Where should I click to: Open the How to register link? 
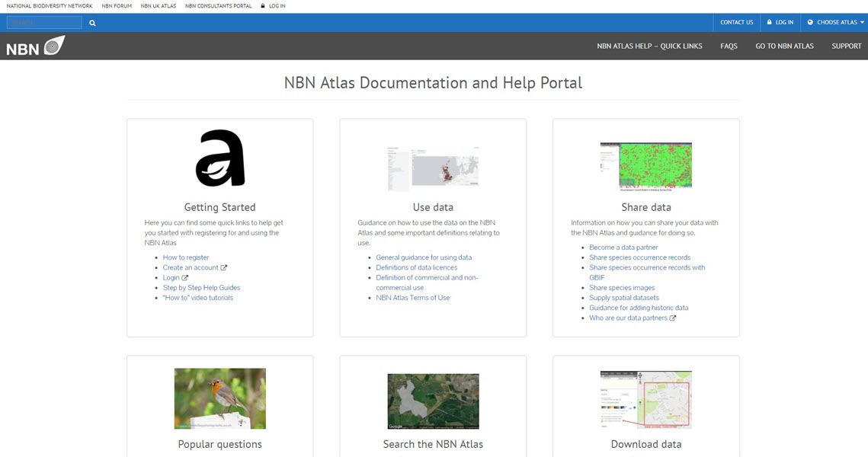point(186,257)
